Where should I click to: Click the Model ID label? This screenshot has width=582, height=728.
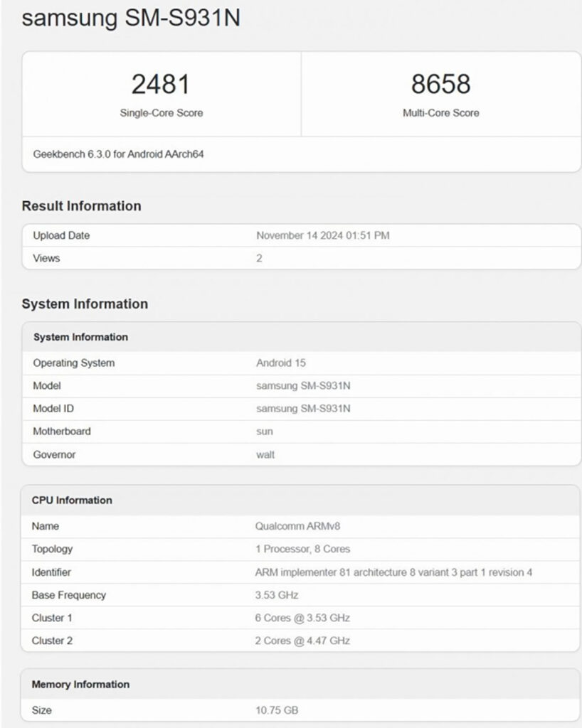[53, 409]
